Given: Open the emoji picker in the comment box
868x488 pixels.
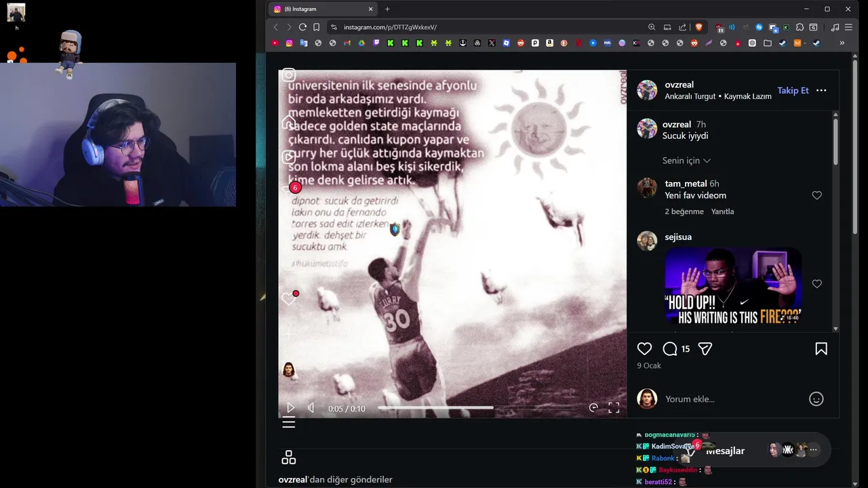Looking at the screenshot, I should (x=816, y=399).
